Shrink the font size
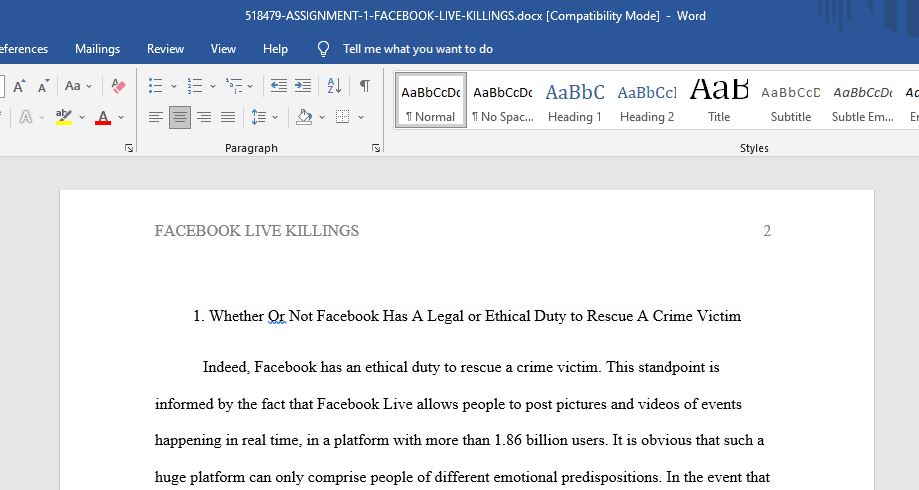The height and width of the screenshot is (490, 919). tap(43, 86)
